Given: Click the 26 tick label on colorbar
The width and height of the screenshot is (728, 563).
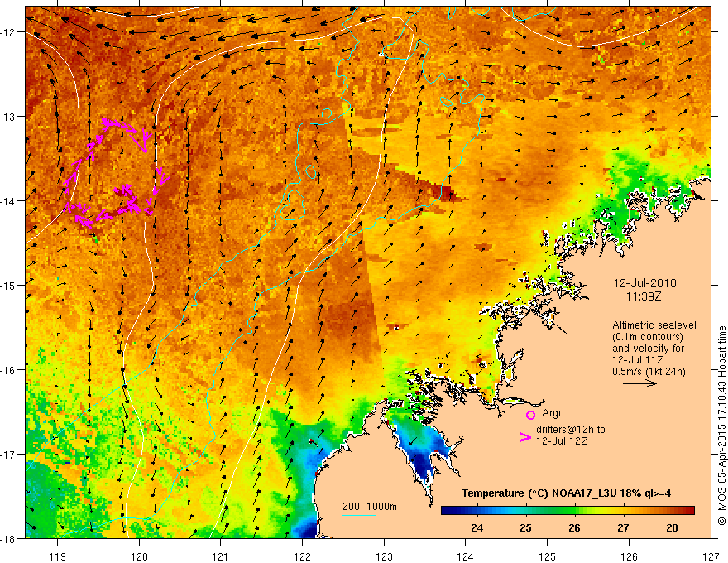Looking at the screenshot, I should pos(574,528).
